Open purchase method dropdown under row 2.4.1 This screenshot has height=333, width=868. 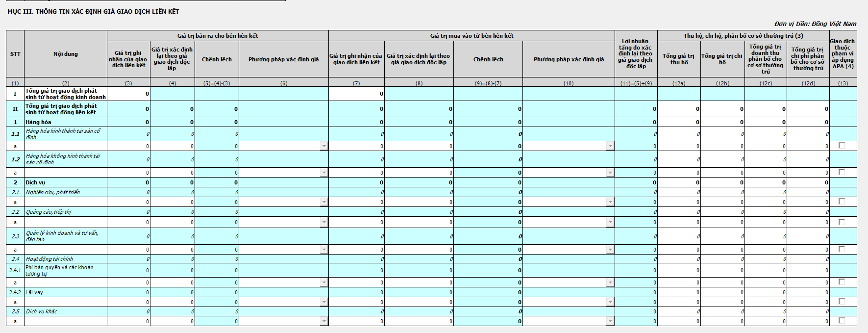pyautogui.click(x=610, y=282)
